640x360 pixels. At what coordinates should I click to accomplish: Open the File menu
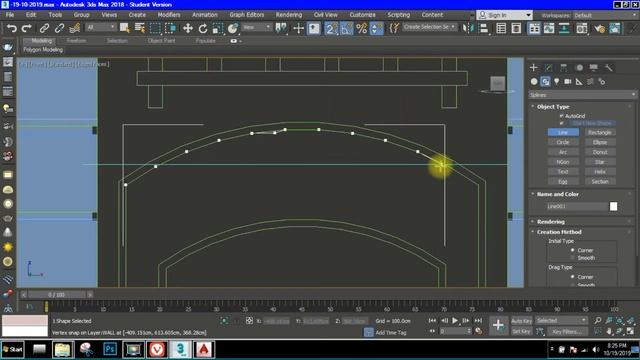10,15
